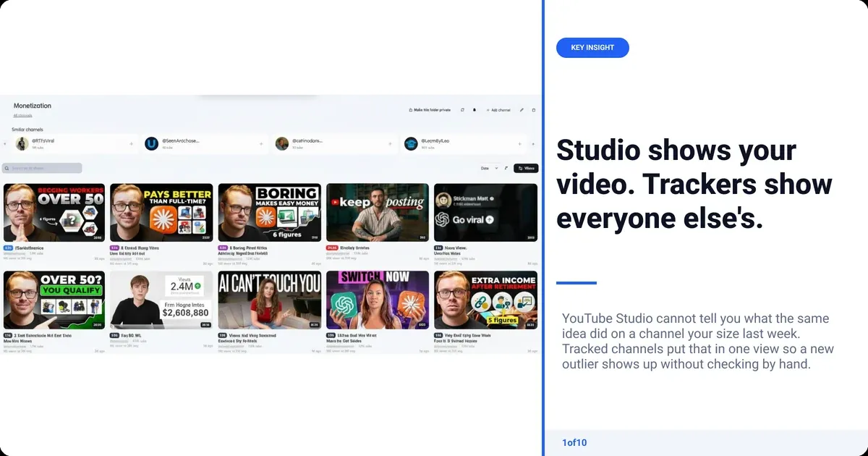The width and height of the screenshot is (868, 456).
Task: Click the KEY INSIGHT badge
Action: tap(592, 48)
